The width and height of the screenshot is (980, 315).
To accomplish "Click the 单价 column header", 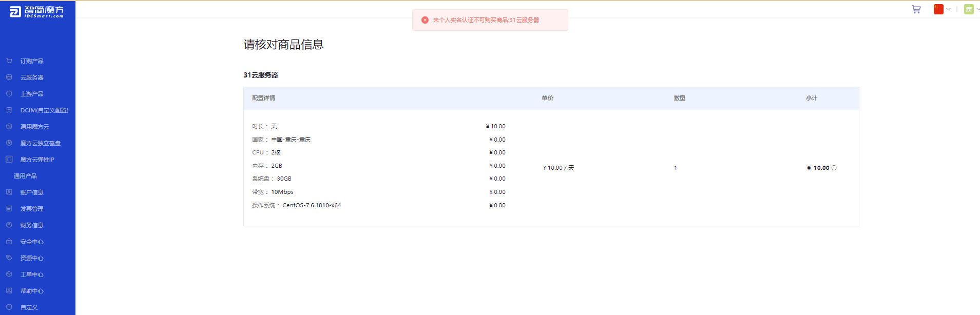I will 548,98.
